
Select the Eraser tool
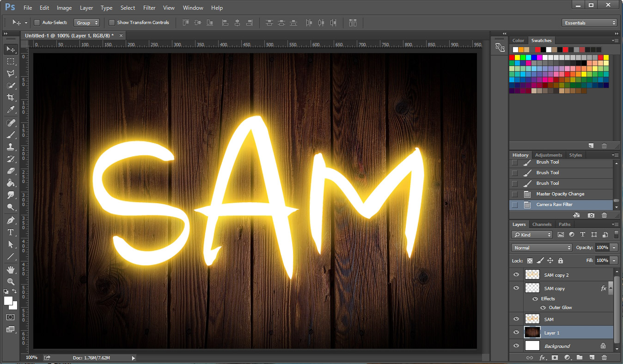pyautogui.click(x=11, y=171)
